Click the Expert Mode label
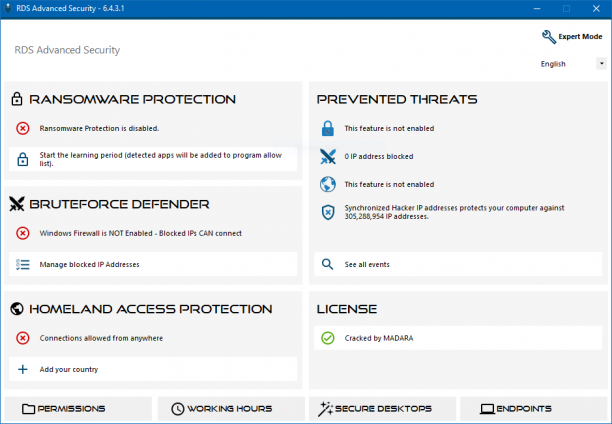Image resolution: width=612 pixels, height=424 pixels. [580, 37]
